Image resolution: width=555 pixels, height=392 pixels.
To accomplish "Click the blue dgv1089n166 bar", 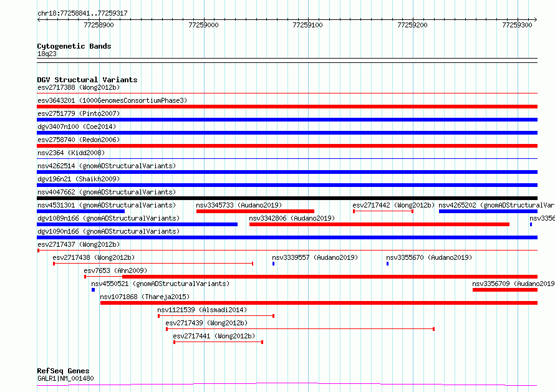I will click(x=137, y=224).
